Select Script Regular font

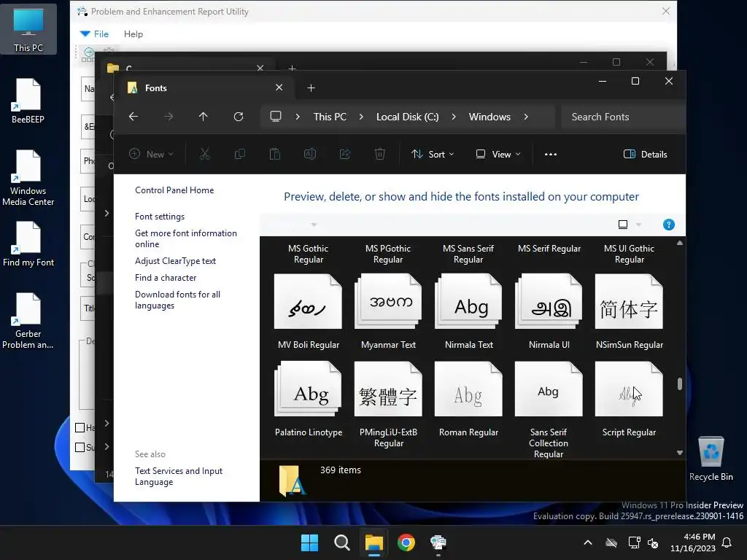click(x=630, y=399)
